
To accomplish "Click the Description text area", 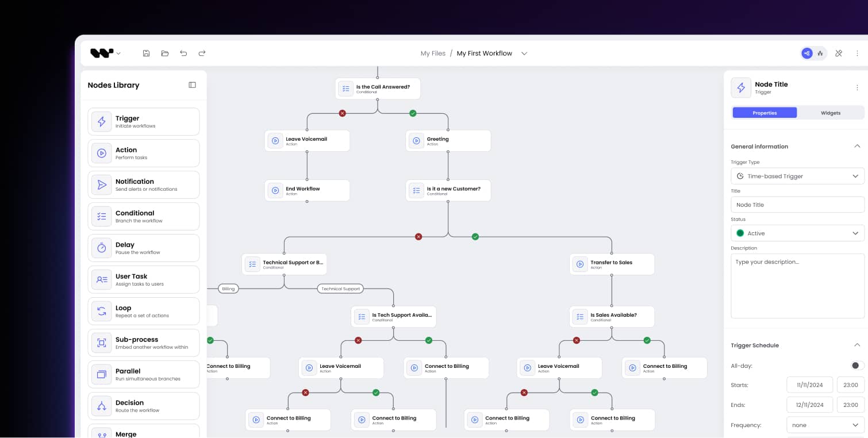I will tap(797, 286).
